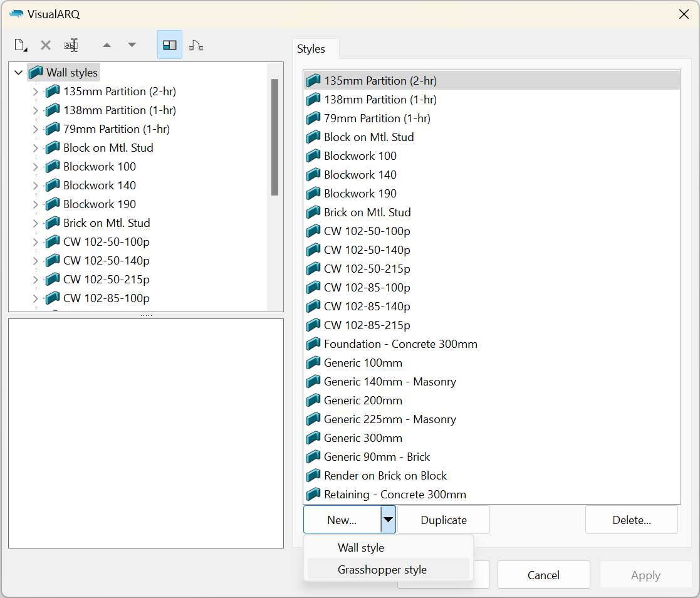700x598 pixels.
Task: Close the VisualARQ dialog window
Action: (684, 14)
